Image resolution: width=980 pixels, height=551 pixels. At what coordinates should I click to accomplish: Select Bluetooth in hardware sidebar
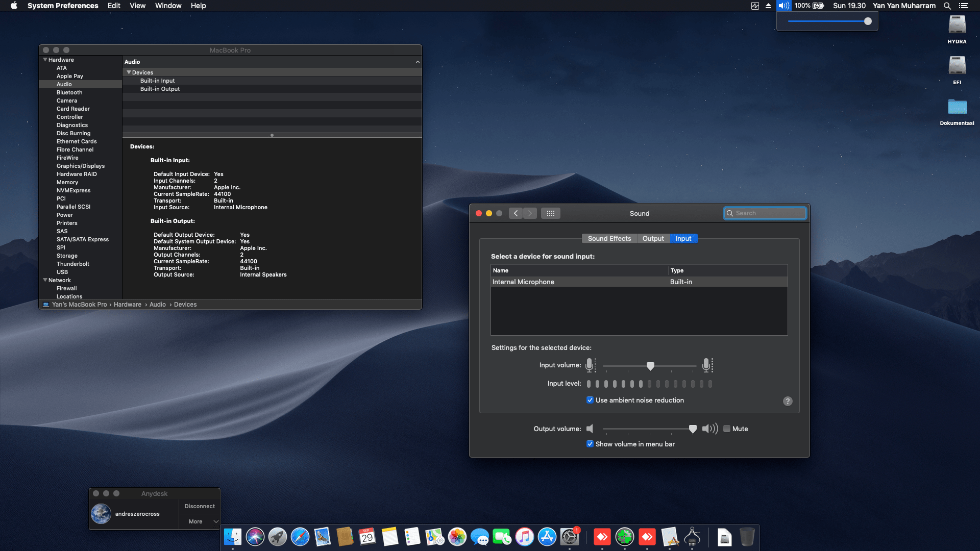pyautogui.click(x=69, y=92)
